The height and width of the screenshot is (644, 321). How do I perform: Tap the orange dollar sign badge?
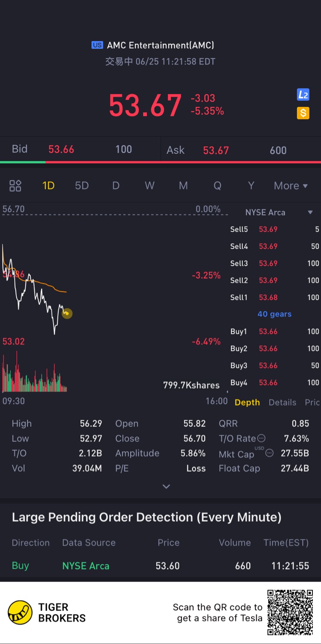pos(303,113)
